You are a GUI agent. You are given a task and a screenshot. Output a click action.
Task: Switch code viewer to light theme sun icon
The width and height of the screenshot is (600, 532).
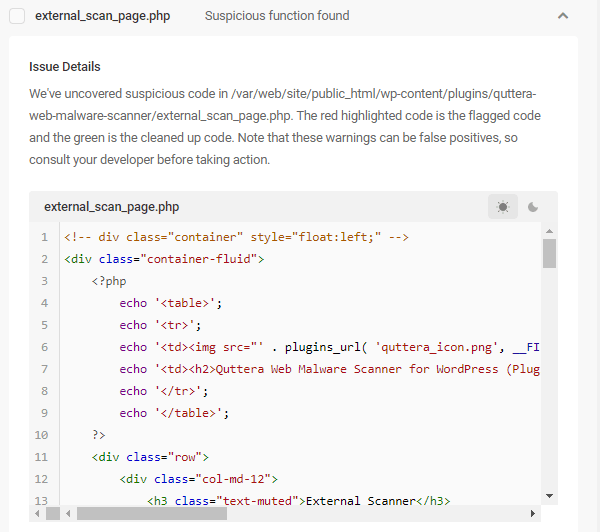(x=502, y=207)
